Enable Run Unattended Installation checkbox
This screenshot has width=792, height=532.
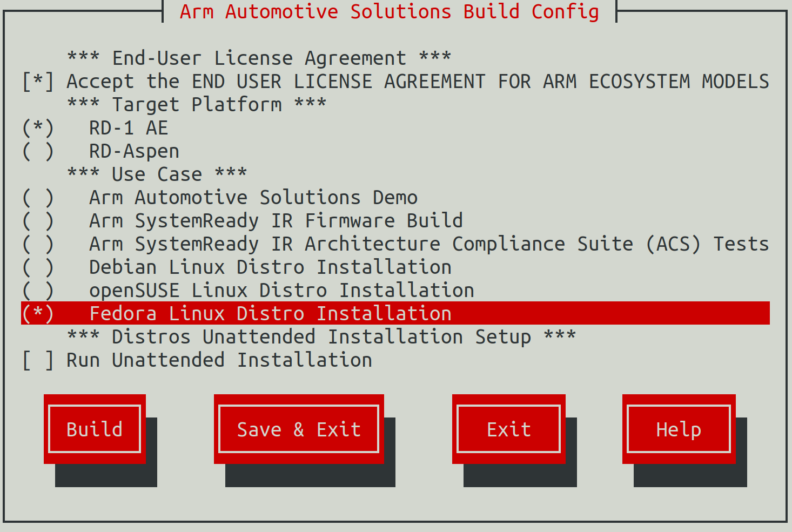(x=38, y=360)
